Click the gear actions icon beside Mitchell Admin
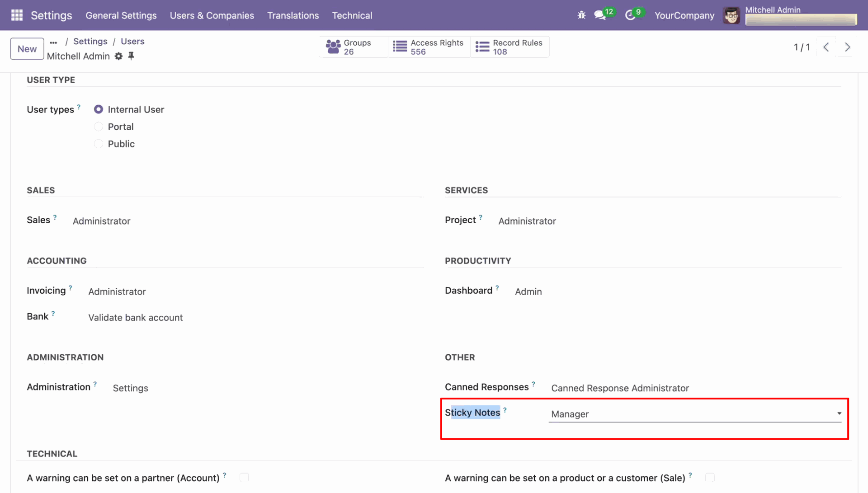This screenshot has height=493, width=868. pos(118,56)
